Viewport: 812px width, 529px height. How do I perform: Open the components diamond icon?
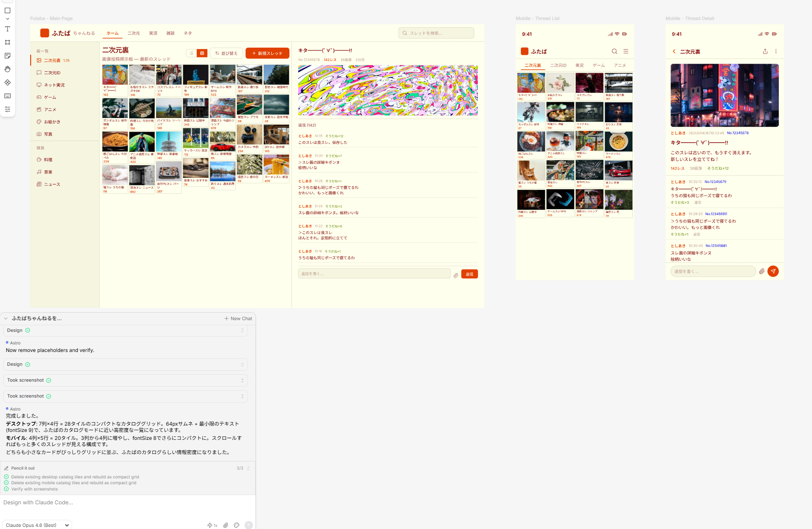pyautogui.click(x=8, y=82)
